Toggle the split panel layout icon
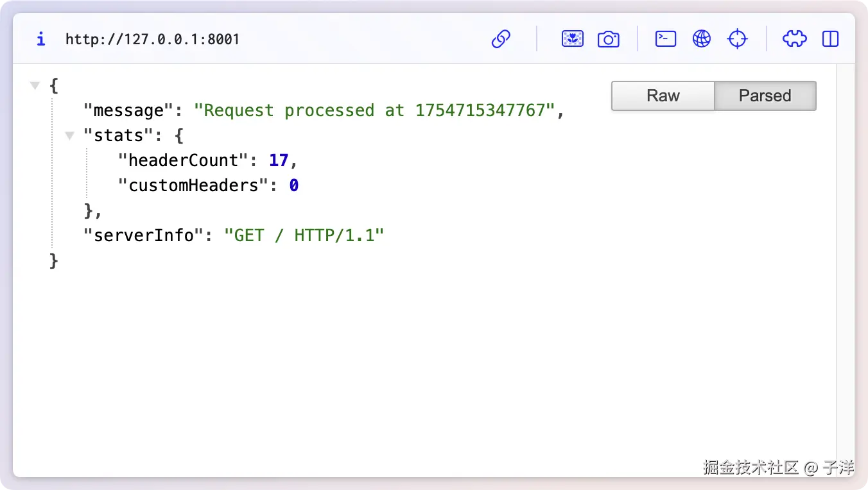Viewport: 868px width, 490px height. (831, 39)
